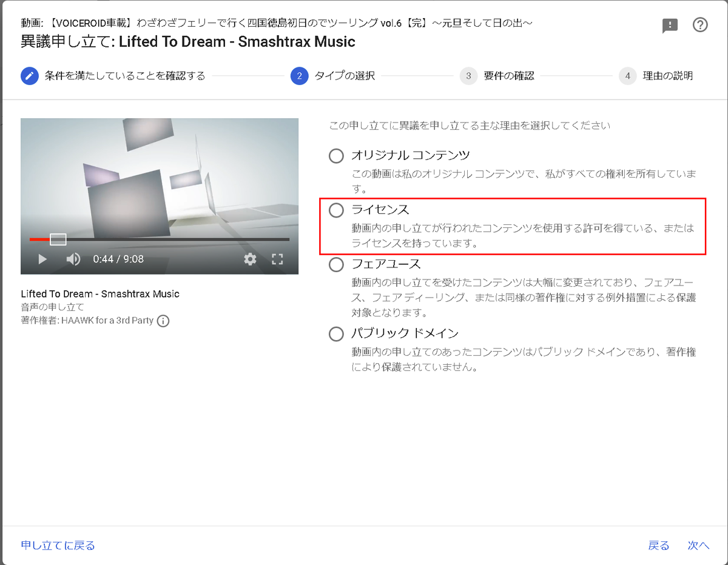
Task: Go to step 条件を満たしていることを確認する
Action: (x=113, y=76)
